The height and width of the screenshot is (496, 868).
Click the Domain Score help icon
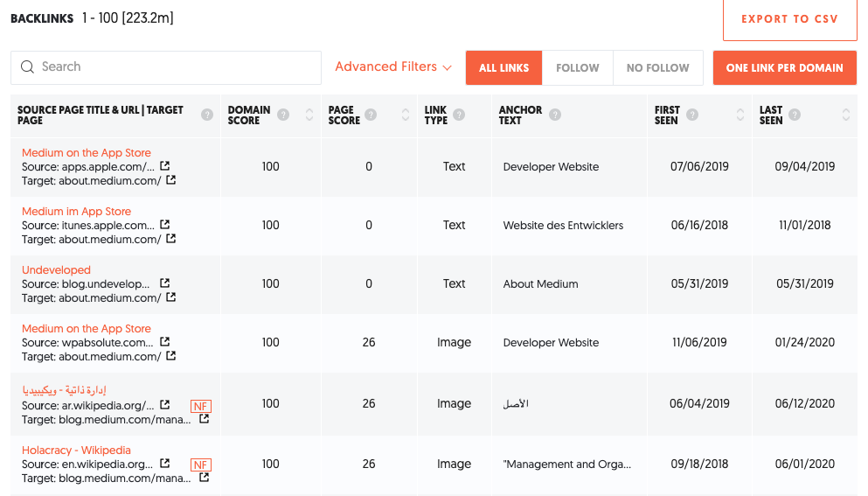[284, 115]
